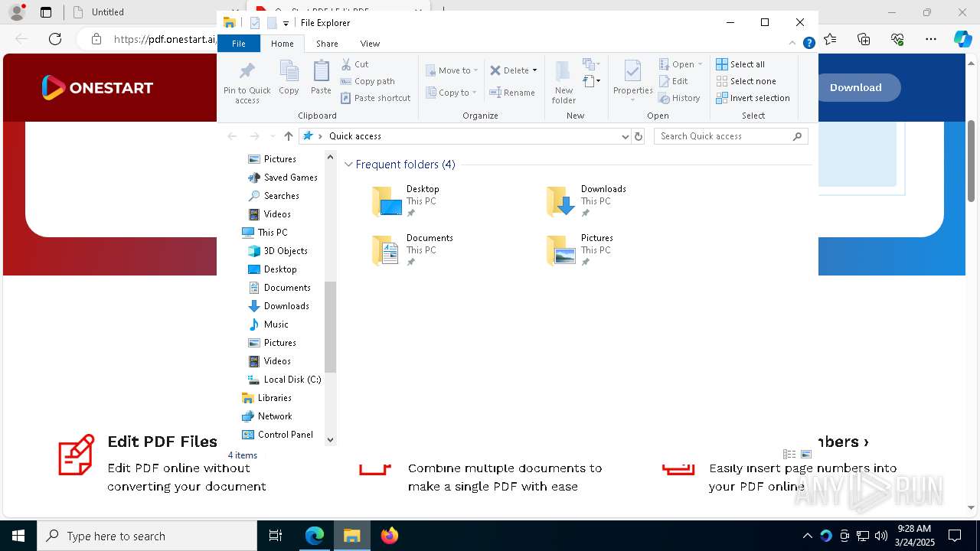
Task: Select Control Panel in navigation pane
Action: (x=285, y=435)
